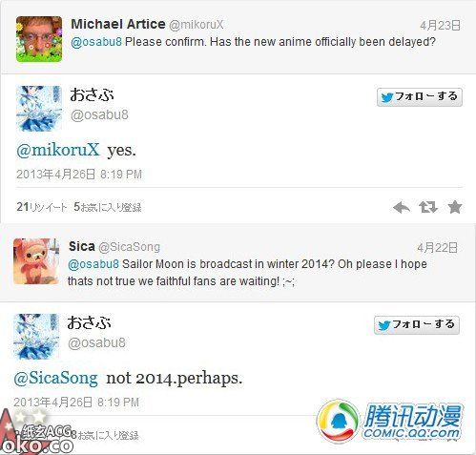View the 5 お気に入り登録 favorites list
This screenshot has width=476, height=455.
108,207
